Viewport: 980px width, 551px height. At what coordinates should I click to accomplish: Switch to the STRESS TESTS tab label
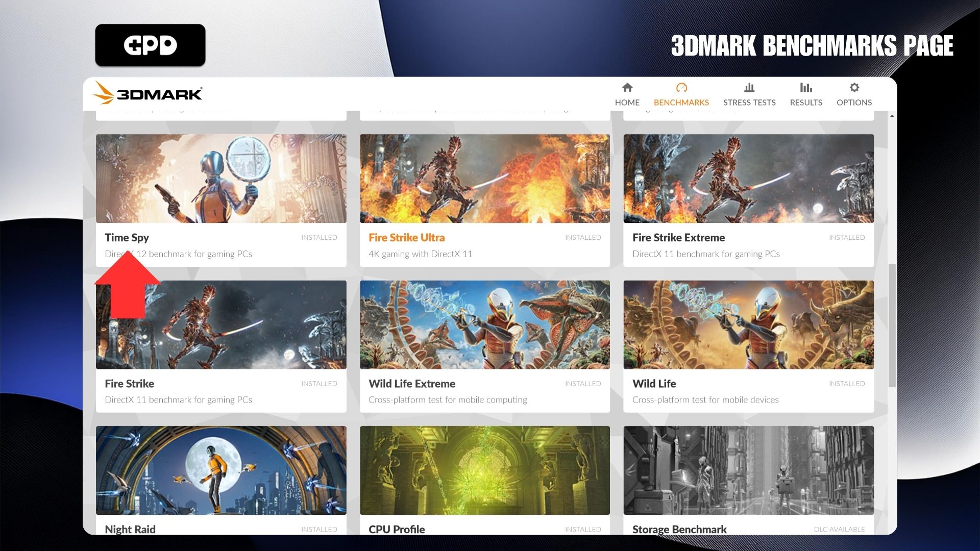[749, 103]
